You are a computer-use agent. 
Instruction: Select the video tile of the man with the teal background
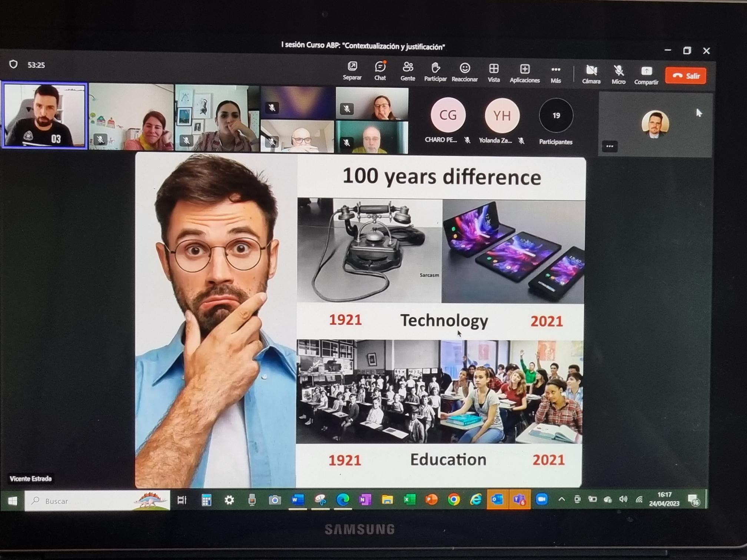[371, 137]
